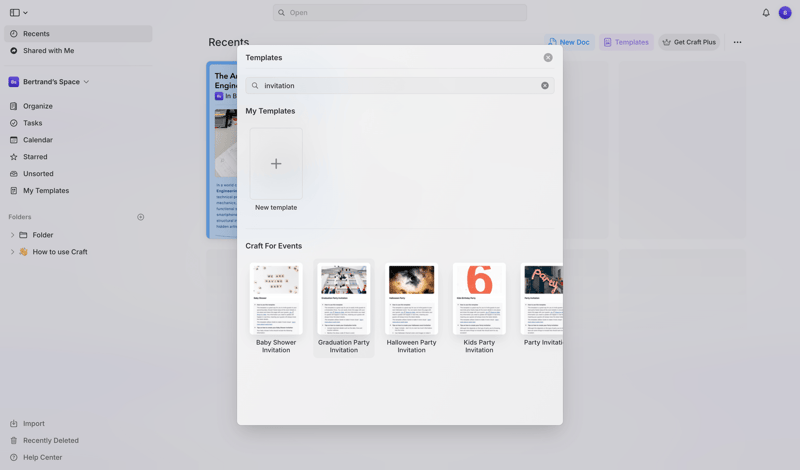Open the more options ellipsis menu

(737, 42)
